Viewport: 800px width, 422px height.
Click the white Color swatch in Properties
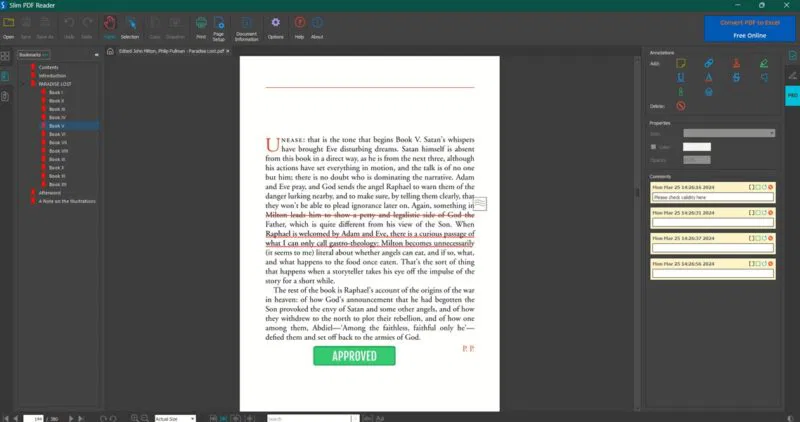pos(696,147)
